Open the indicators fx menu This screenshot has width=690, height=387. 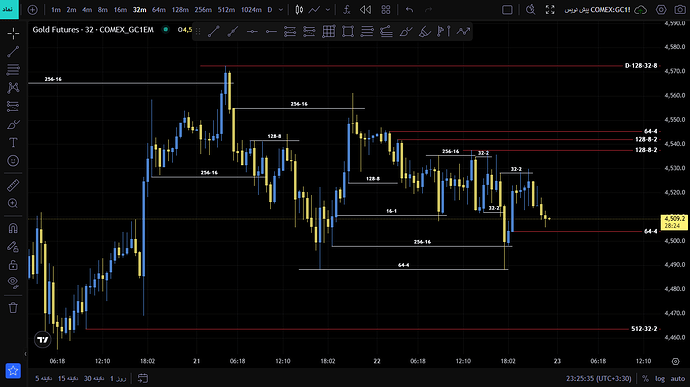[x=347, y=10]
